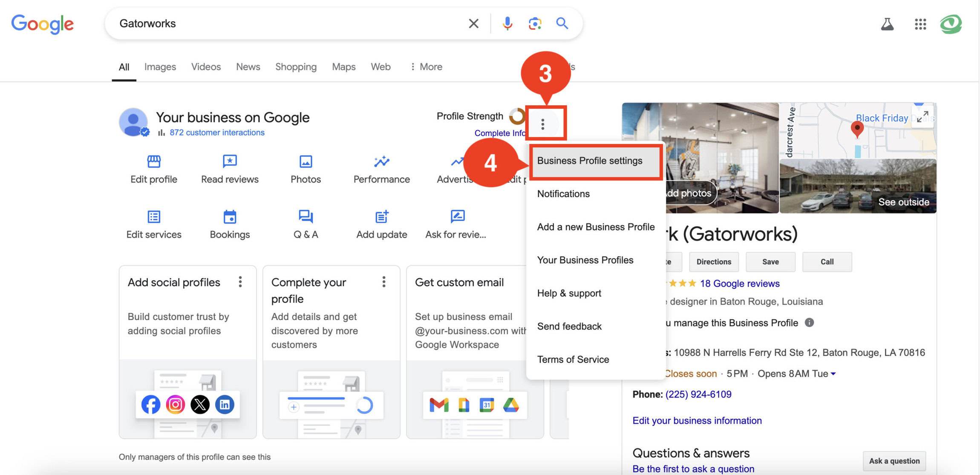This screenshot has width=980, height=475.
Task: Open options menu on Complete your profile card
Action: [x=384, y=282]
